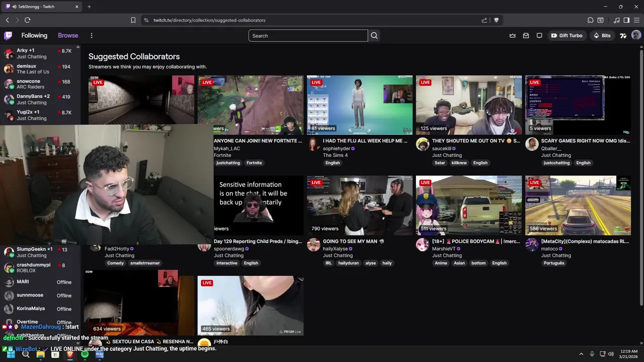Click the stream title 'GOING TO SEE MY MAN'
The image size is (644, 362).
353,241
